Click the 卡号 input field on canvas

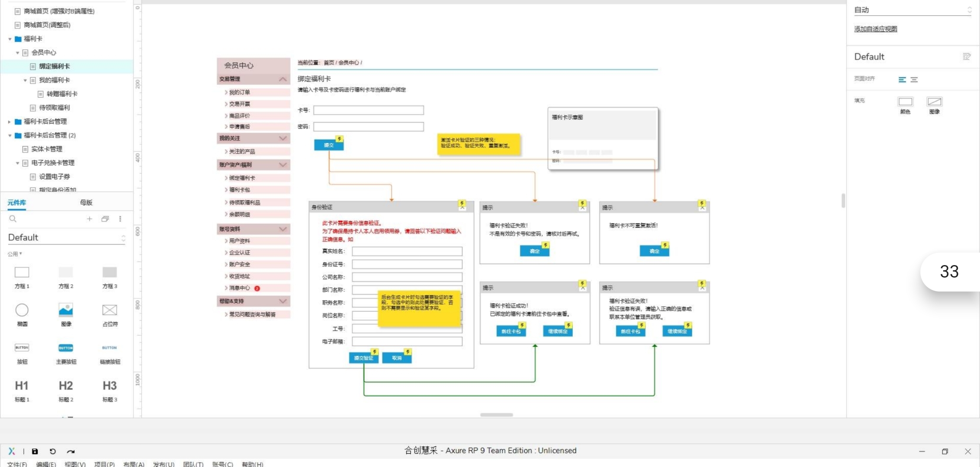[x=369, y=110]
